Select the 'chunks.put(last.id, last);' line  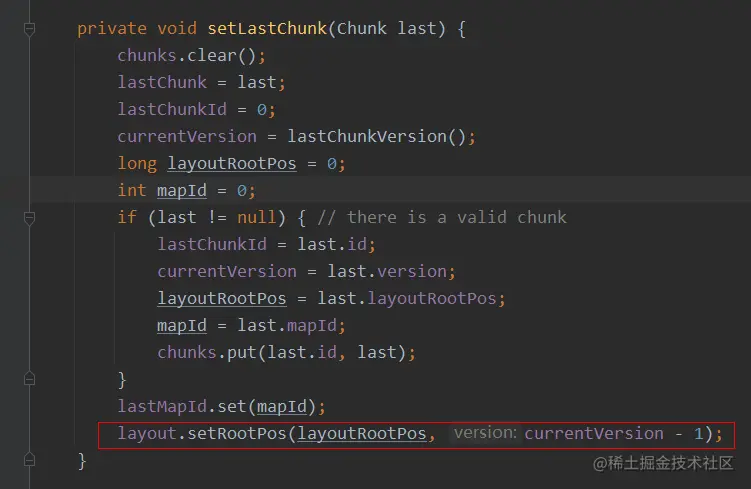click(x=286, y=353)
